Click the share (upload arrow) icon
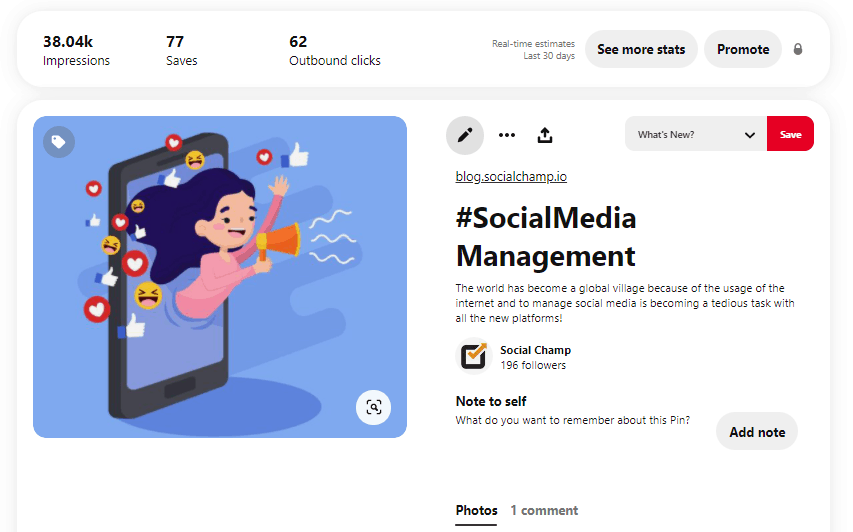853x532 pixels. (545, 135)
